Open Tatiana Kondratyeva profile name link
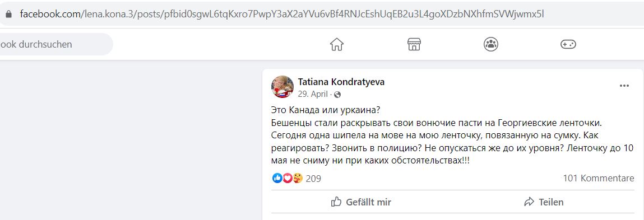Image resolution: width=644 pixels, height=220 pixels. point(341,82)
